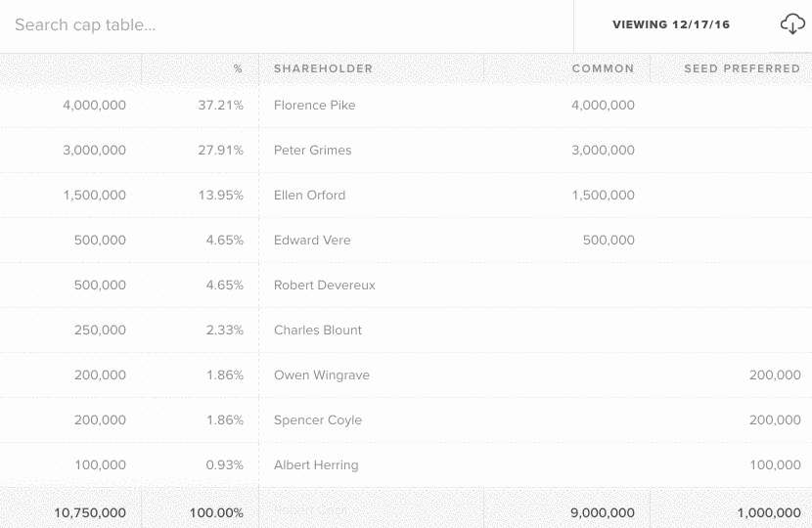Select Ellen Orford's row
Image resolution: width=812 pixels, height=528 pixels.
click(x=309, y=196)
